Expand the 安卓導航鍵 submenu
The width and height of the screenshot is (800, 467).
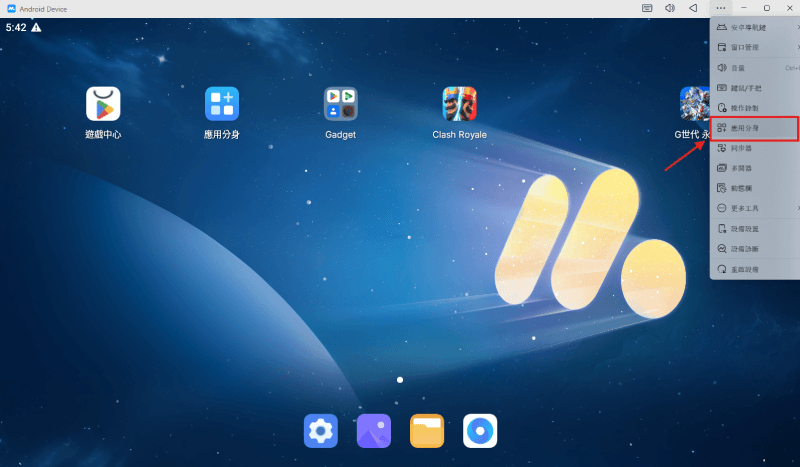click(755, 28)
